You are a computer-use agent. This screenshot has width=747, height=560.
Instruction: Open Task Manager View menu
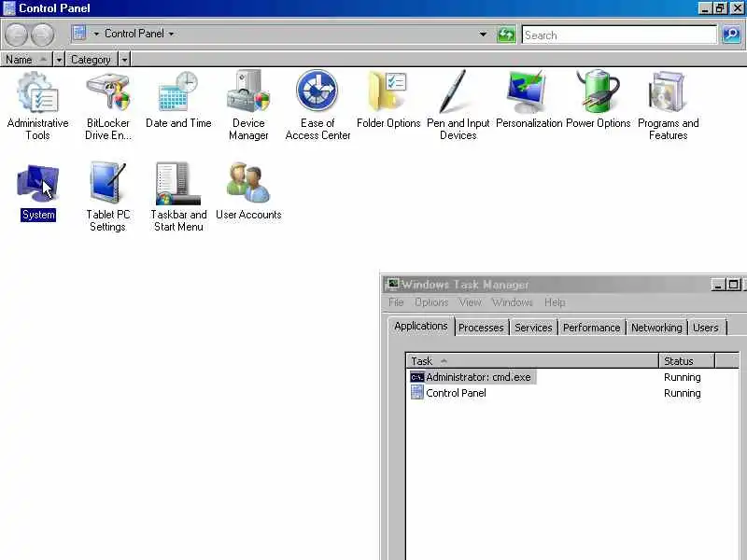pyautogui.click(x=470, y=302)
